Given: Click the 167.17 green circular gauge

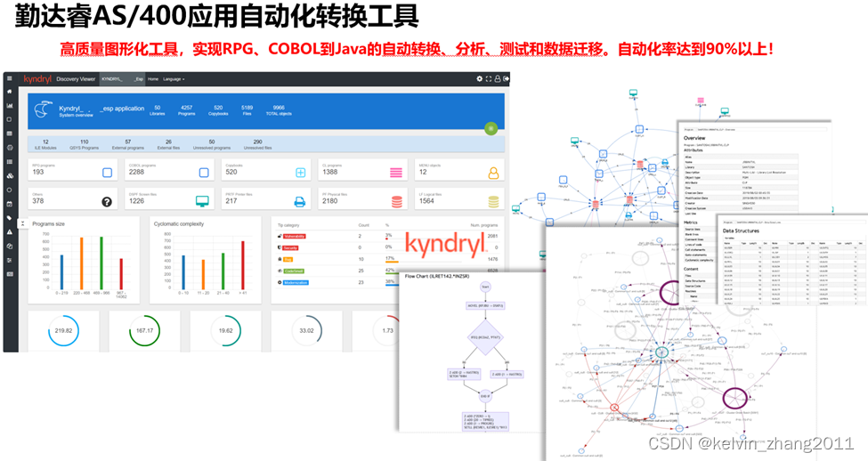Looking at the screenshot, I should tap(144, 331).
